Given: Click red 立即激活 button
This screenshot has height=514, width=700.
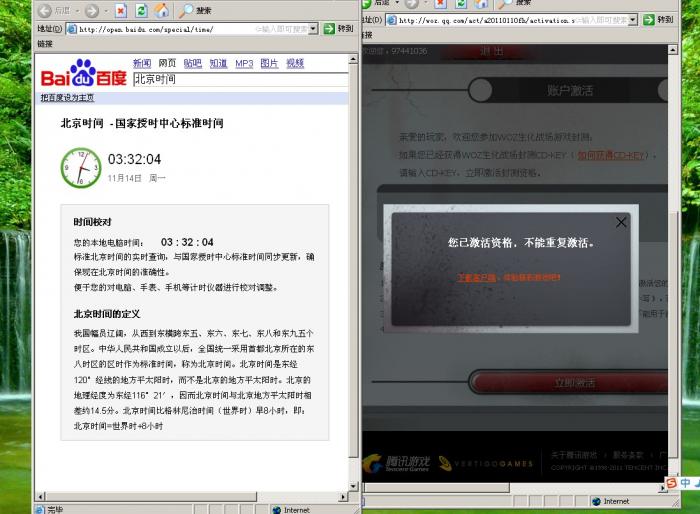Looking at the screenshot, I should (571, 383).
